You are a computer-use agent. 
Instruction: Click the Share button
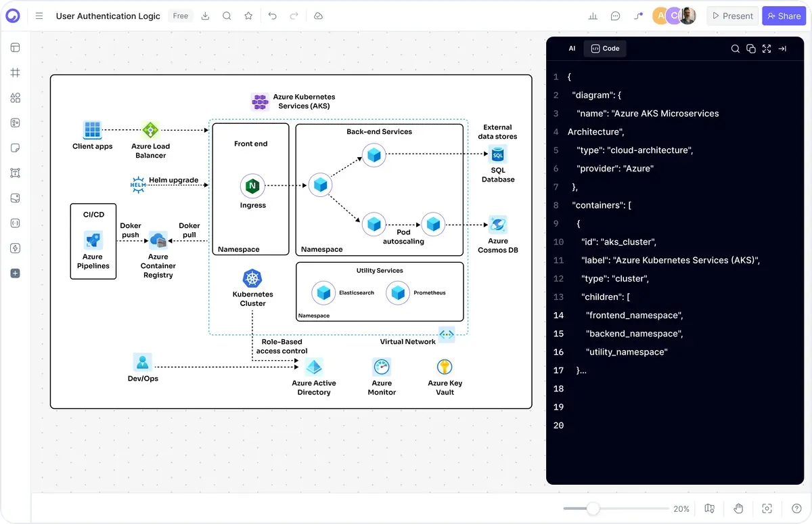pyautogui.click(x=784, y=16)
